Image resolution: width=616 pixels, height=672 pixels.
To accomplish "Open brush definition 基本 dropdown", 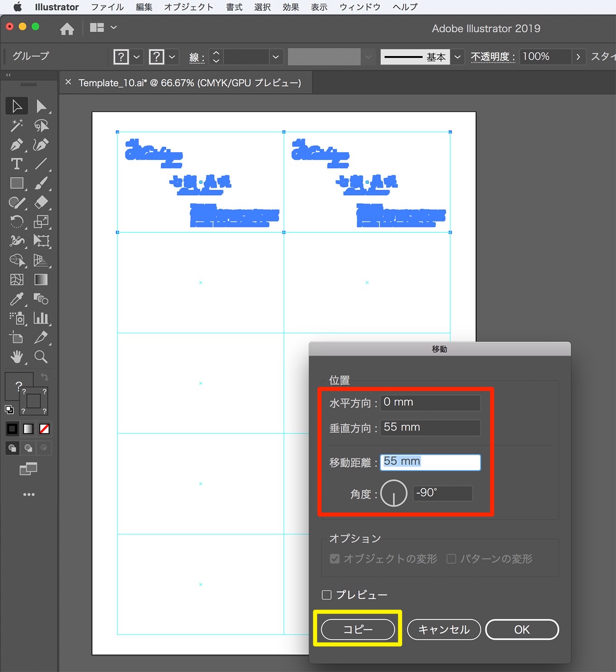I will tap(457, 57).
